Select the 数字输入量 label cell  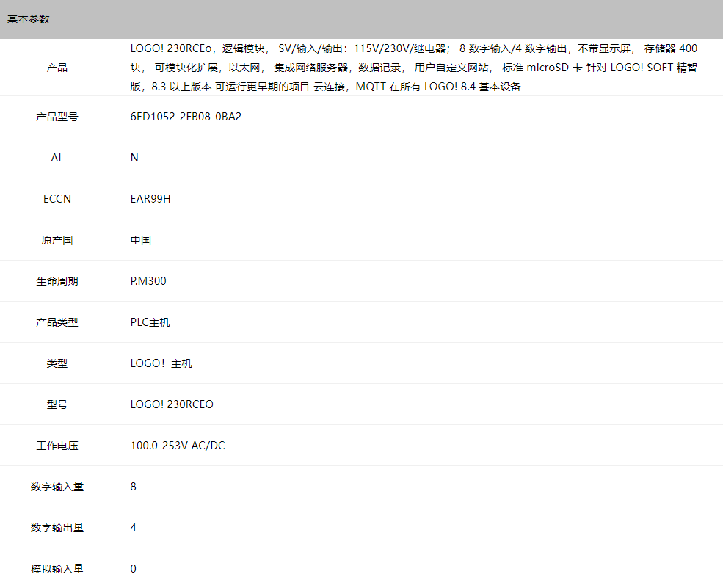click(57, 487)
